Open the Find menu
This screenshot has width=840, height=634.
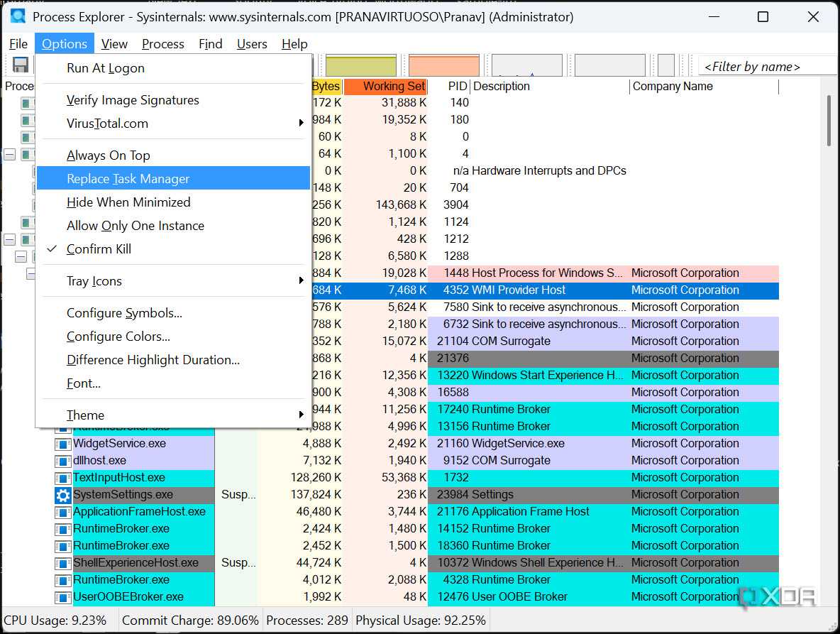(x=211, y=44)
